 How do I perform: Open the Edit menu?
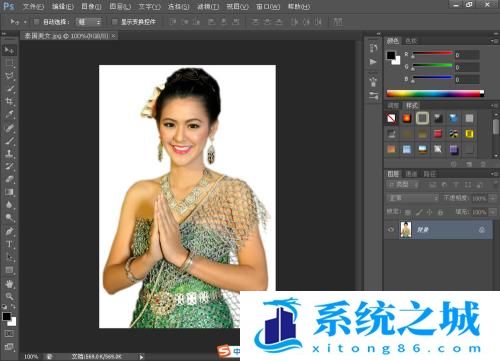click(x=63, y=7)
